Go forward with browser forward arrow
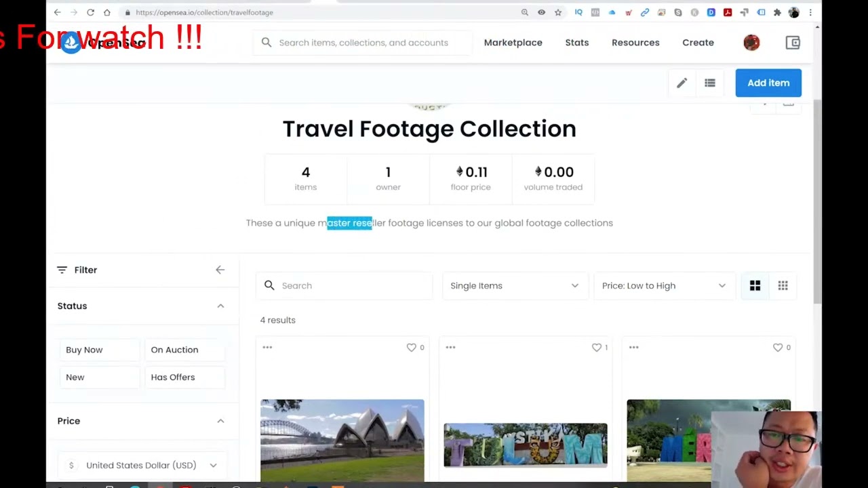Screen dimensions: 868x488 click(x=74, y=12)
